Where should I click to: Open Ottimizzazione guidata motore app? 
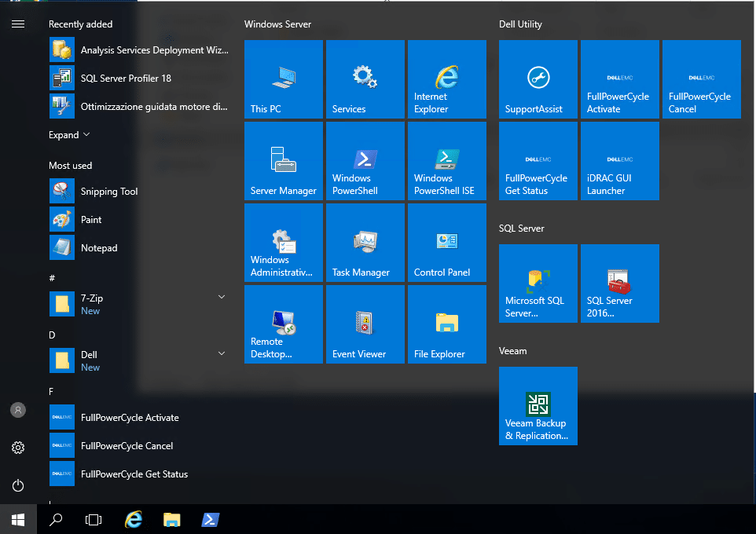[x=139, y=107]
